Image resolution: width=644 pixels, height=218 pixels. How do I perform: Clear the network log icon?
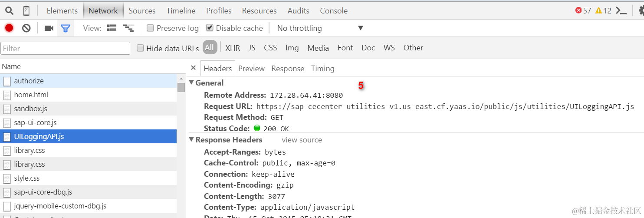coord(26,28)
